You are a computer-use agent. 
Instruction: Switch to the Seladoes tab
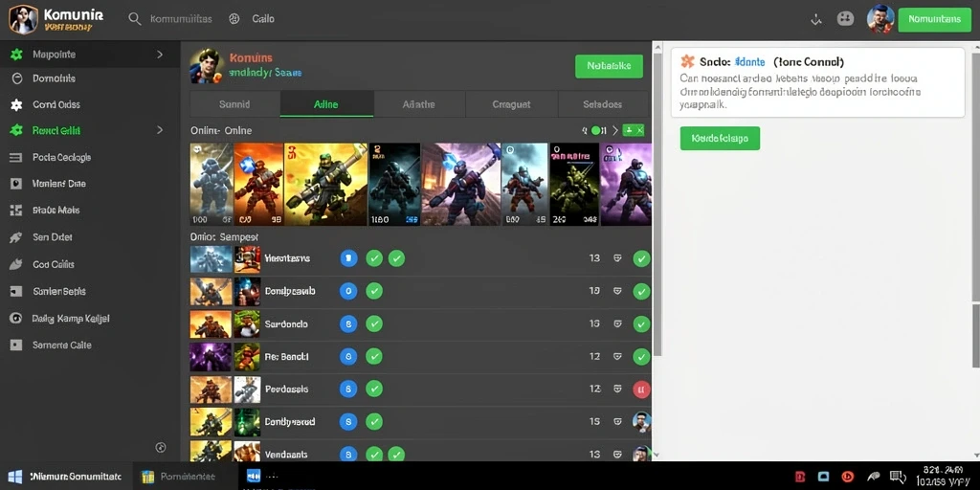click(603, 104)
